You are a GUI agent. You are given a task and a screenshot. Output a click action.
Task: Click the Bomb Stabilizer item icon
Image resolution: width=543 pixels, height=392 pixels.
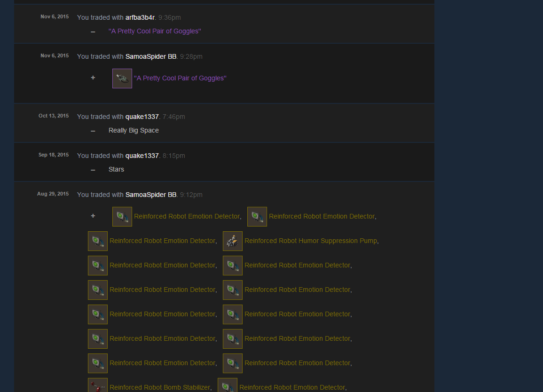(x=98, y=385)
